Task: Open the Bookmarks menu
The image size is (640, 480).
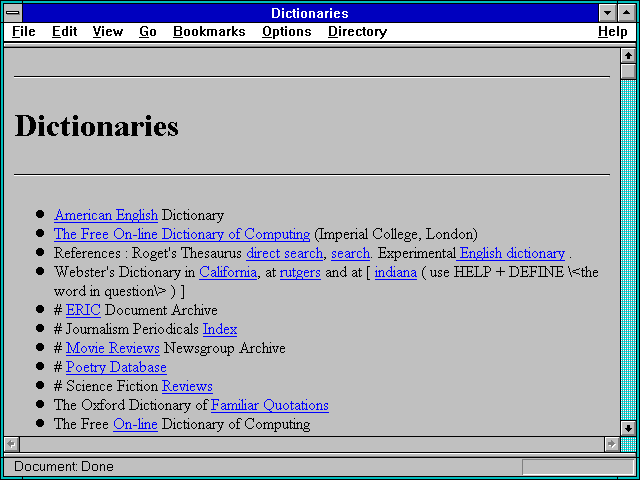Action: [x=209, y=32]
